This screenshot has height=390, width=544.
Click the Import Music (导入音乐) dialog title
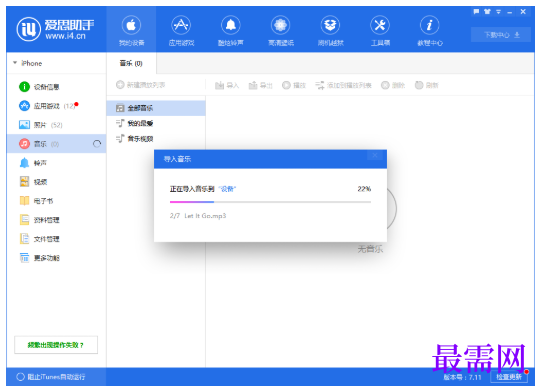pos(177,159)
